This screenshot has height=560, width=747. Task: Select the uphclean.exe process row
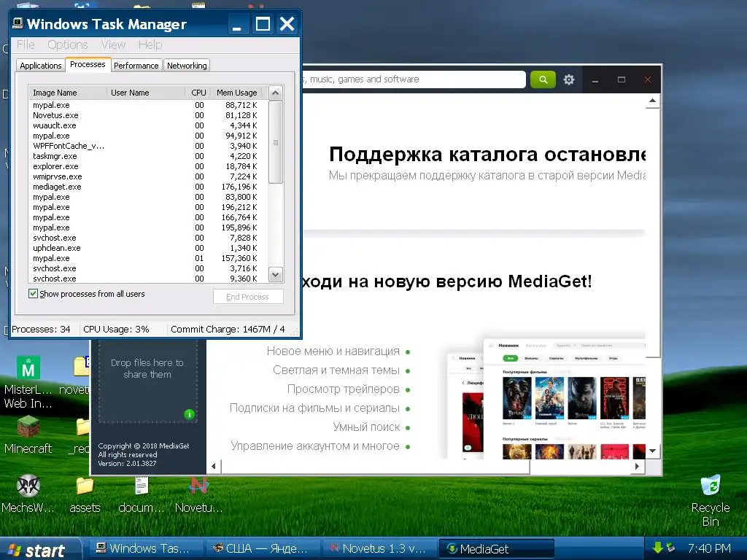pyautogui.click(x=145, y=248)
